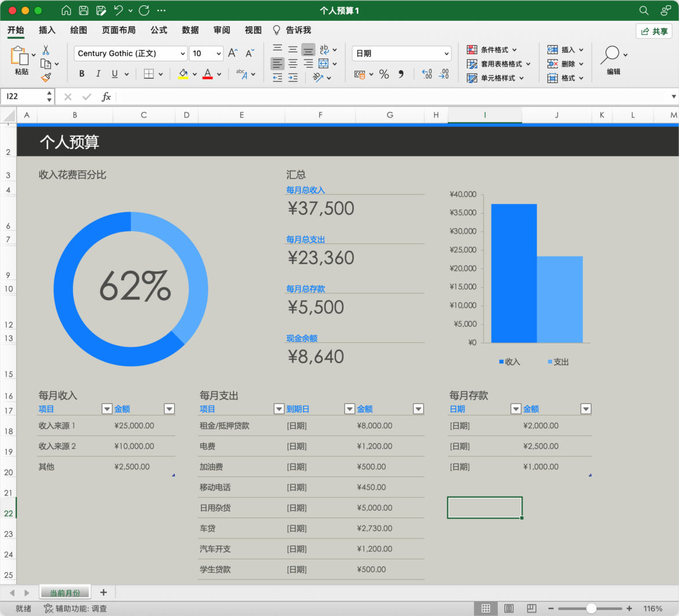Open the font name dropdown

182,54
